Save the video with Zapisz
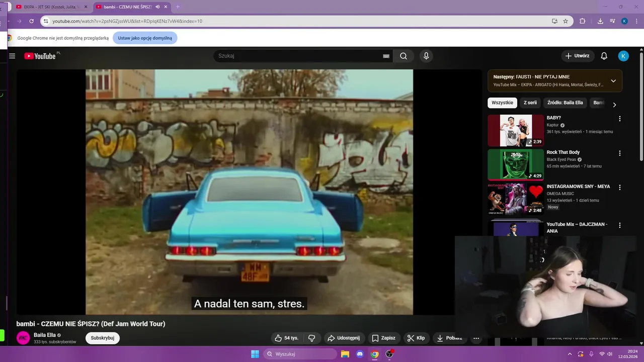 point(383,338)
